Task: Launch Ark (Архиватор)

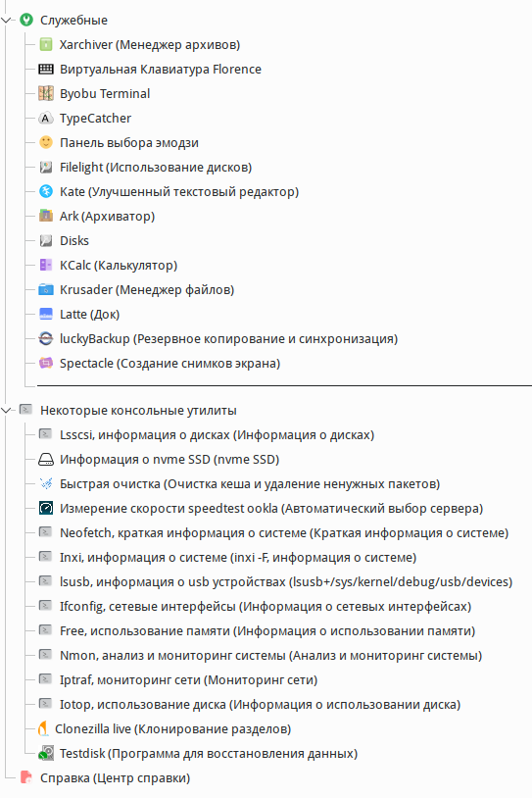Action: [x=107, y=217]
